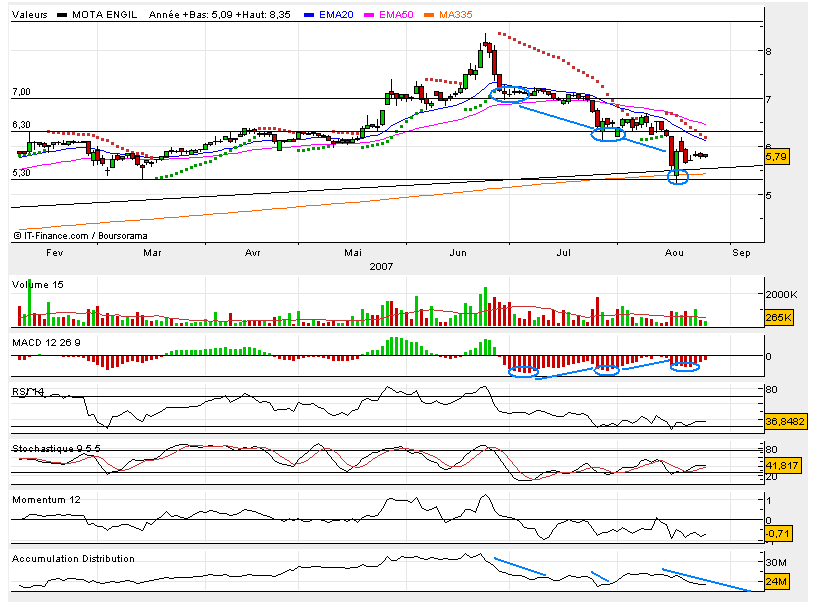
Task: Click the MACD 12 26 9 panel title
Action: tap(46, 343)
